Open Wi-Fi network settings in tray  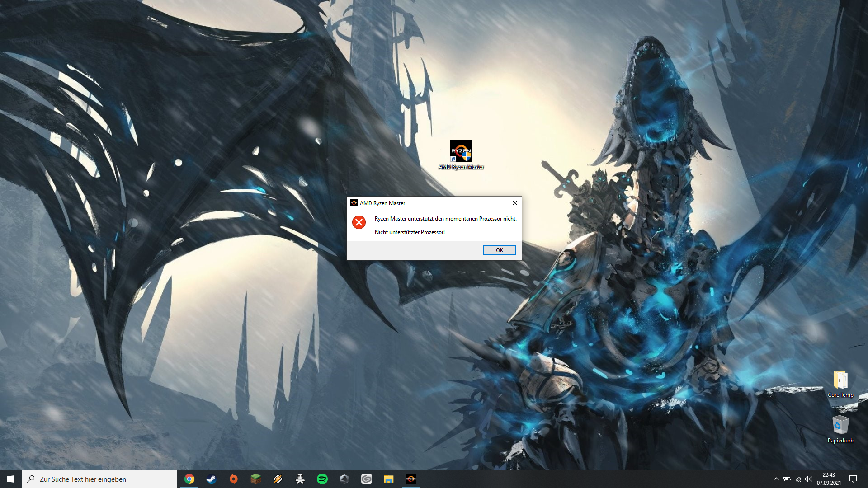pos(798,479)
